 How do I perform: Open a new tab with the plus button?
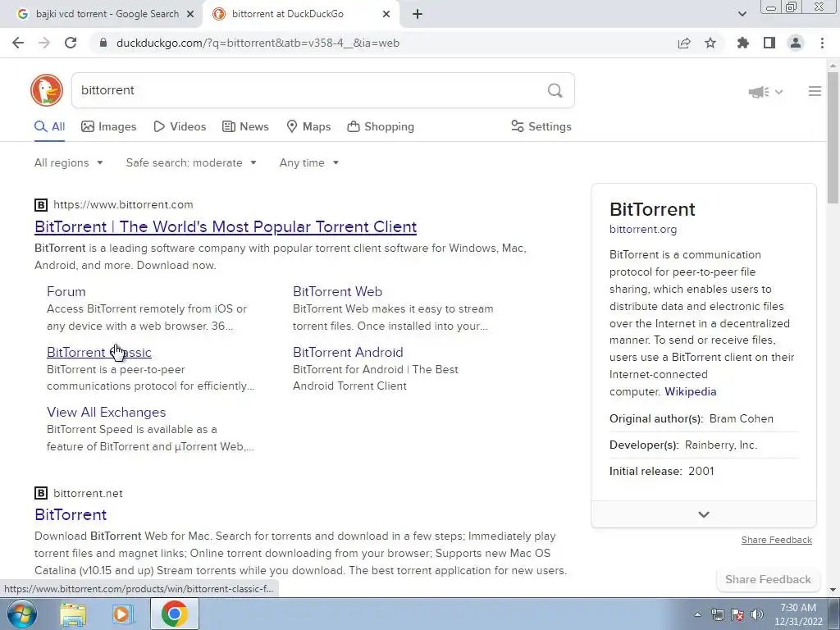click(418, 14)
